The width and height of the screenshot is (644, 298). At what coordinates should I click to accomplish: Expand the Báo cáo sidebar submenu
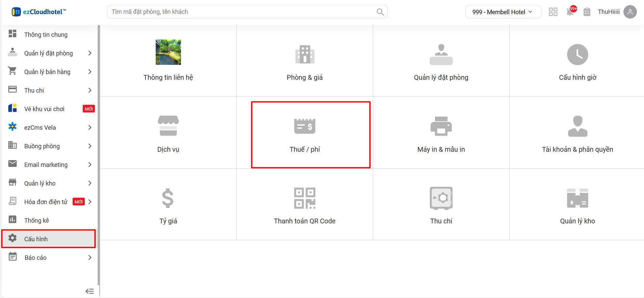point(89,257)
